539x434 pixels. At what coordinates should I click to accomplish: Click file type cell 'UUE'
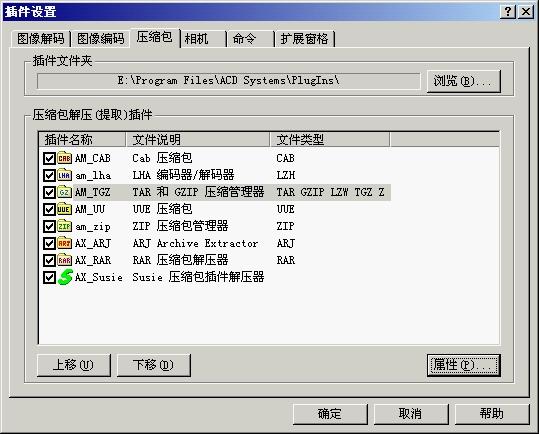point(286,209)
